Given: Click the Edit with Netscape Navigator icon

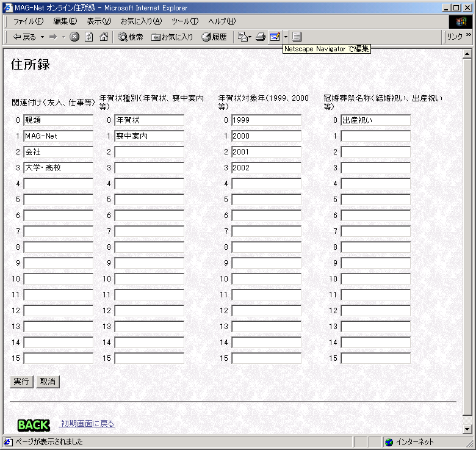Looking at the screenshot, I should pyautogui.click(x=275, y=37).
